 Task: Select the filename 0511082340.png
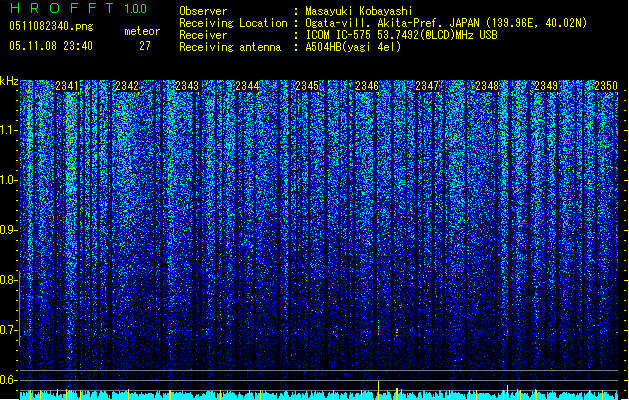pyautogui.click(x=51, y=26)
